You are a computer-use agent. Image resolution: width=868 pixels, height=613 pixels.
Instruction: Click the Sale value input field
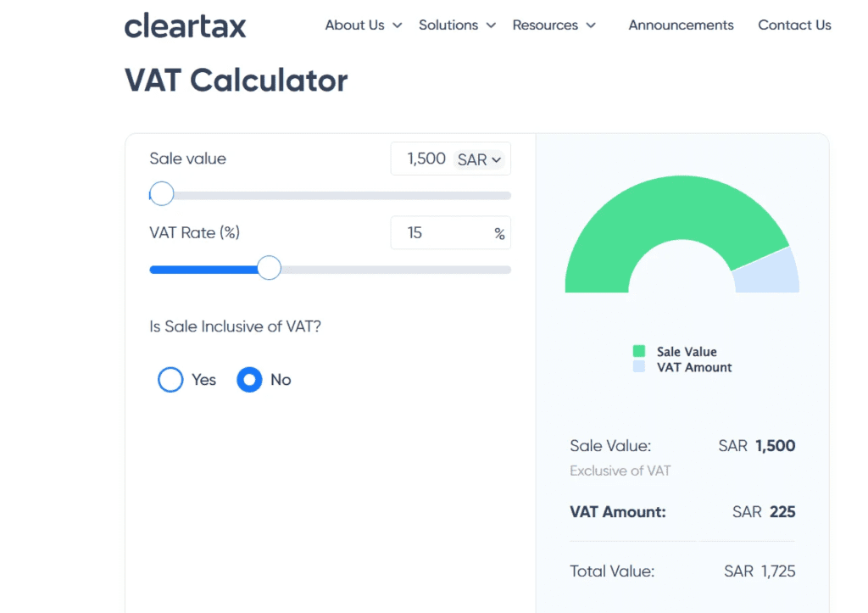click(x=428, y=159)
